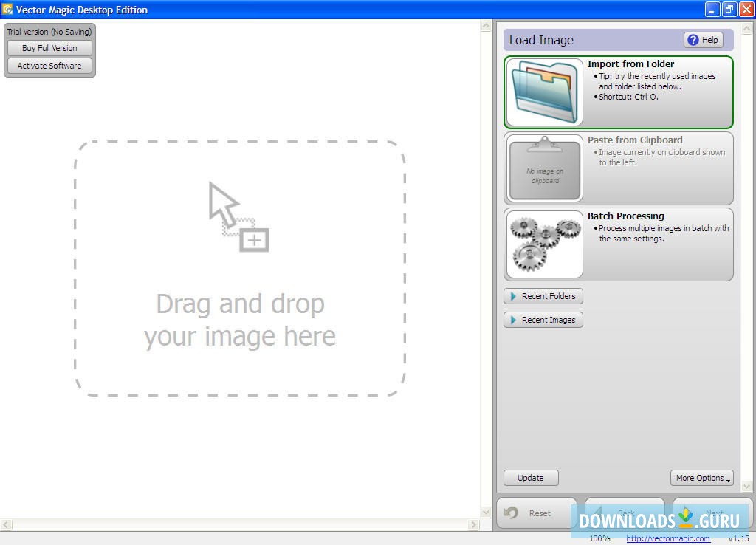This screenshot has height=545, width=756.
Task: Click canvas vertical scrollbar down arrow
Action: tap(486, 513)
